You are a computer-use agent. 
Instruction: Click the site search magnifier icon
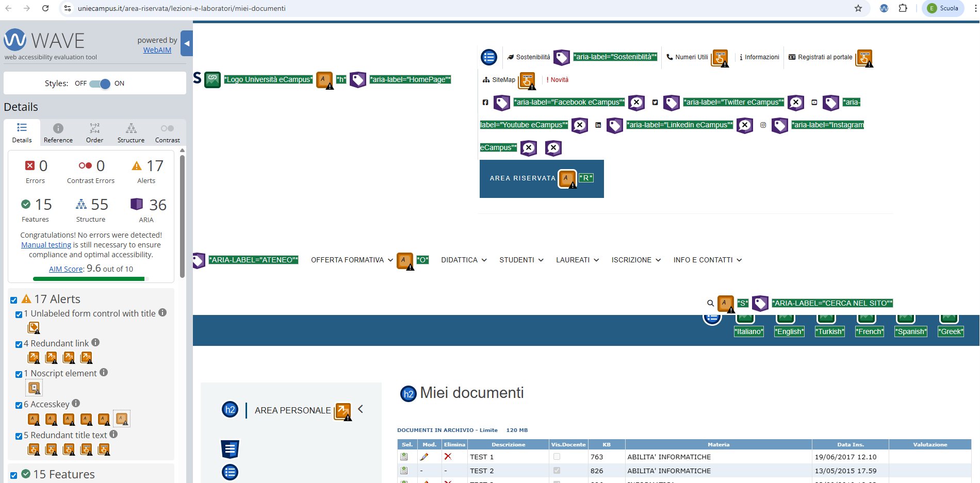click(x=710, y=303)
